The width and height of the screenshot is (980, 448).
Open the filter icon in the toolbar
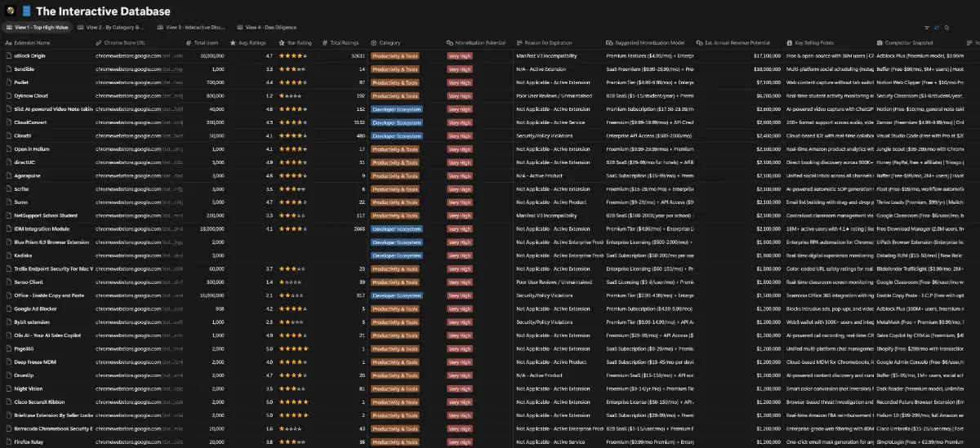[x=926, y=28]
